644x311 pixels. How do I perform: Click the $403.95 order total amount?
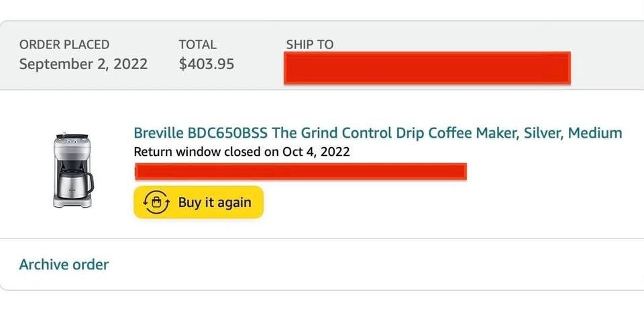pyautogui.click(x=207, y=64)
